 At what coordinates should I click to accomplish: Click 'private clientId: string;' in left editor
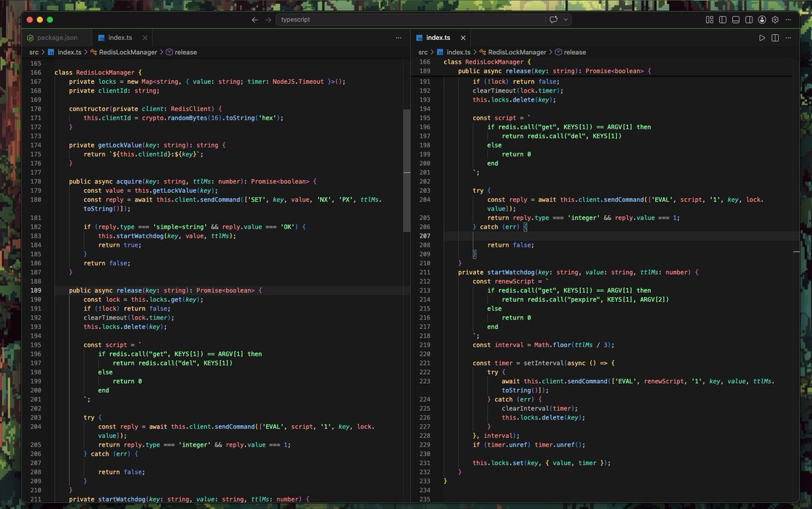click(x=113, y=90)
